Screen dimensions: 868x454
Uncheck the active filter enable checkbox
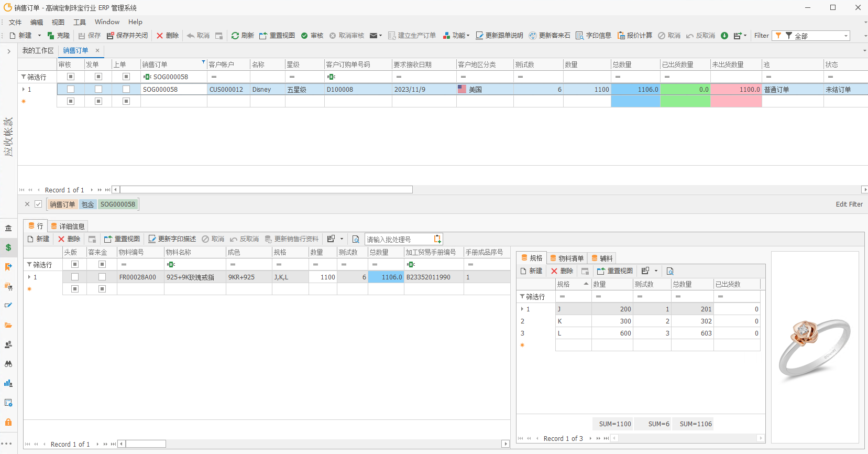(x=38, y=204)
